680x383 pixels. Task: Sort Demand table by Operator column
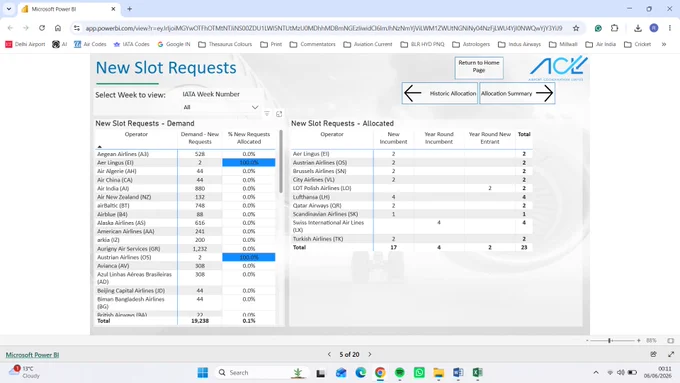coord(136,134)
